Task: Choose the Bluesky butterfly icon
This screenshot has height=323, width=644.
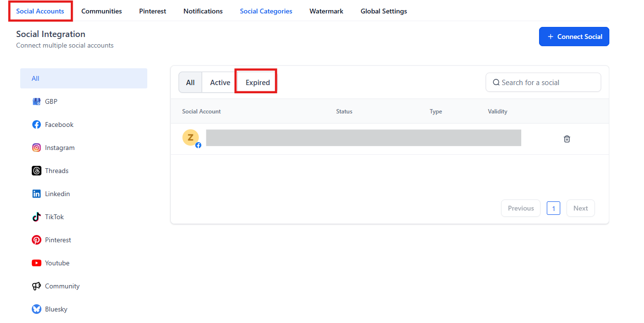Action: [x=37, y=309]
